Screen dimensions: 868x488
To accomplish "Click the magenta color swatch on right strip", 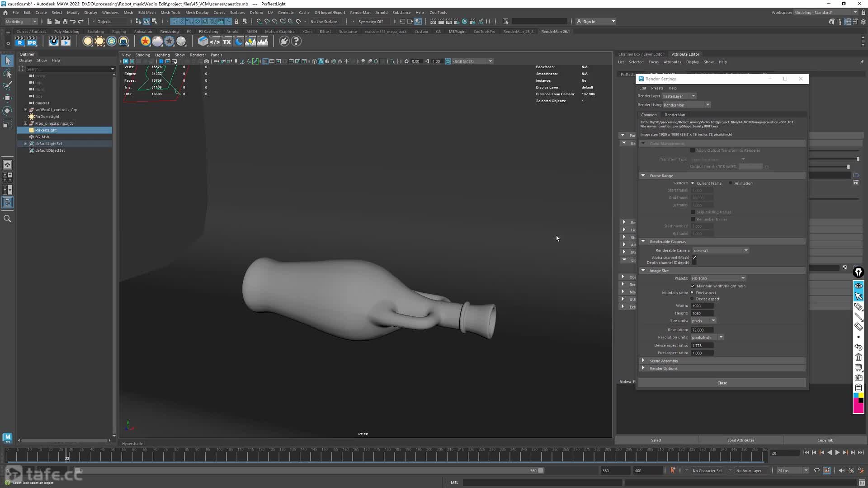I will 858,408.
